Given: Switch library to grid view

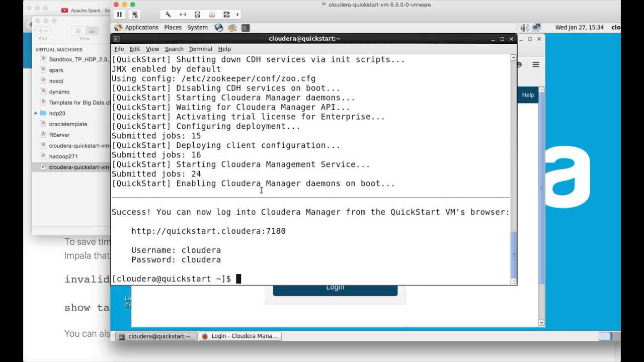Looking at the screenshot, I should pyautogui.click(x=78, y=31).
